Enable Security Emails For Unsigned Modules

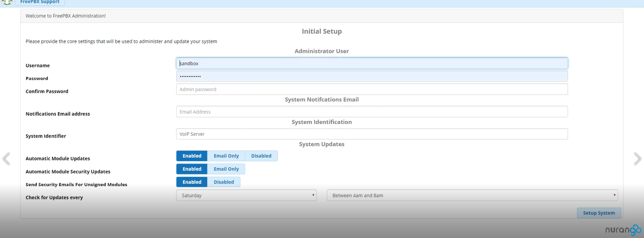(x=192, y=182)
